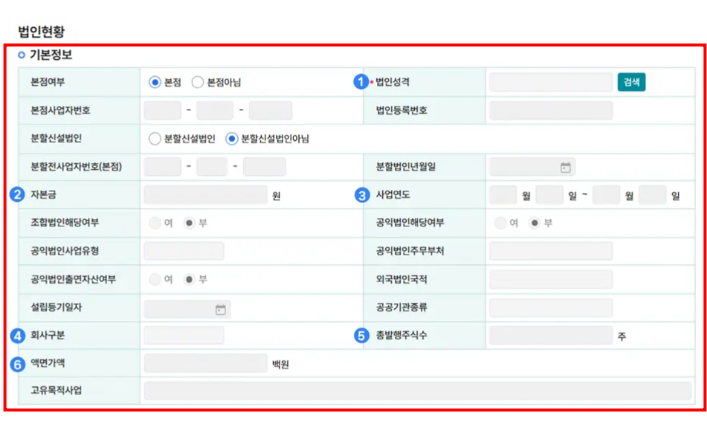Click the 검색 button next to 법인성격
The image size is (707, 421).
(x=631, y=82)
